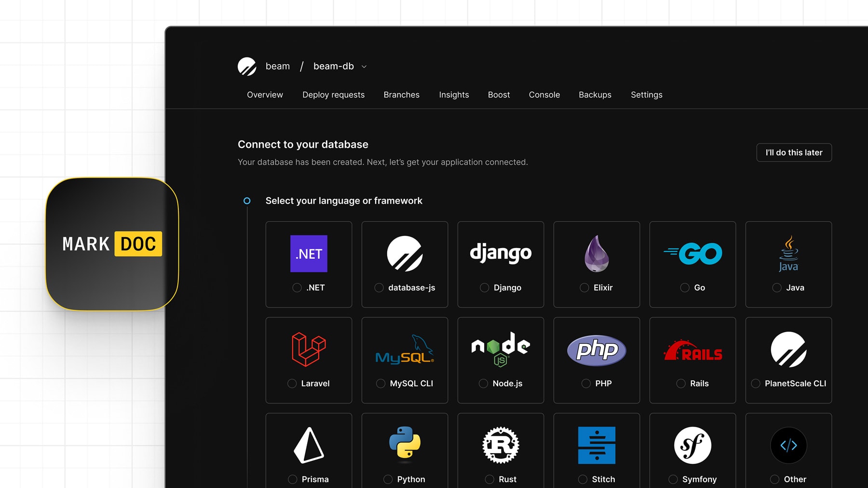Open the Backups tab
This screenshot has height=488, width=868.
tap(595, 95)
